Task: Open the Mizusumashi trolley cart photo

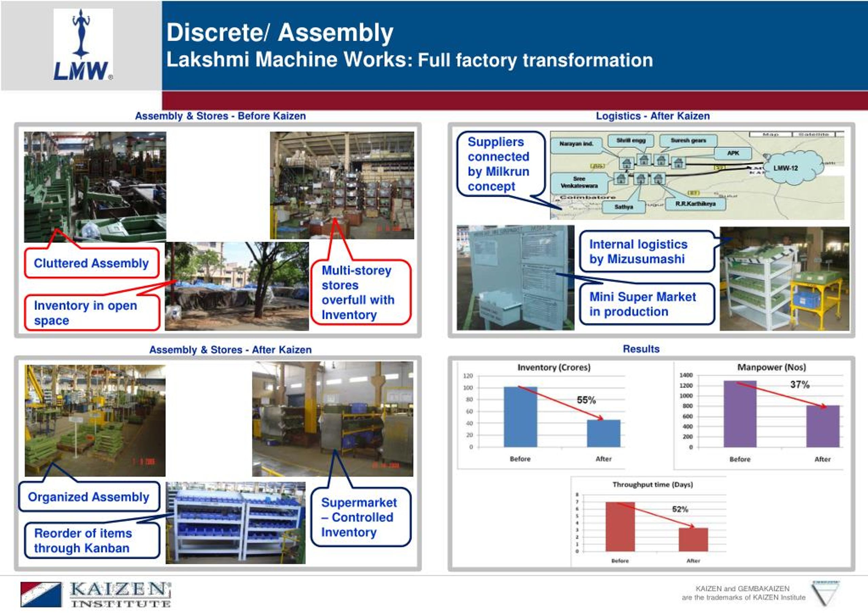Action: 785,279
